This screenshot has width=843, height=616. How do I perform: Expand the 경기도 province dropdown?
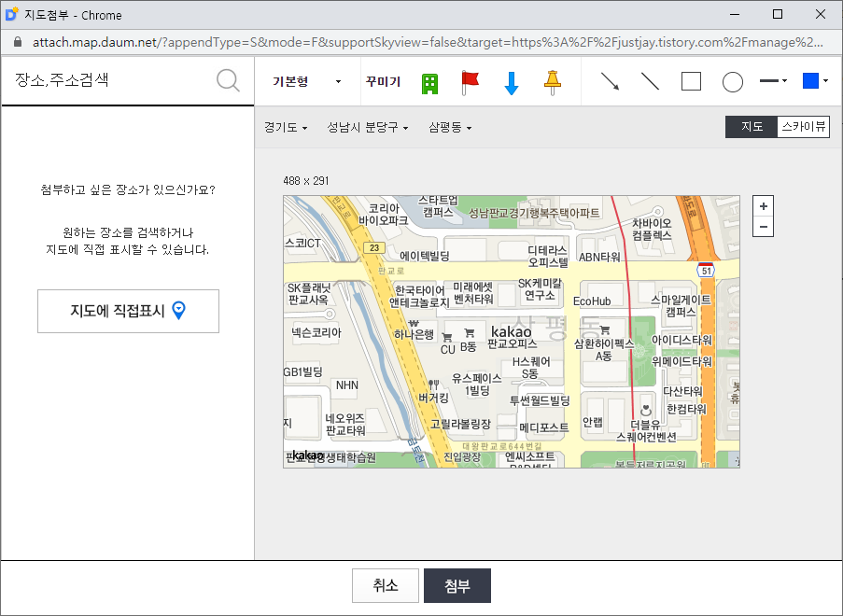click(x=286, y=127)
